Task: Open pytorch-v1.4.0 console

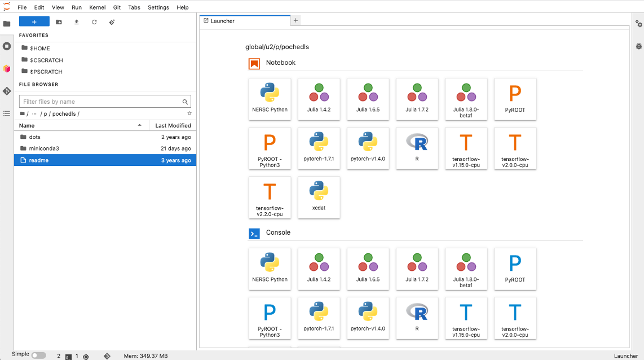Action: pos(368,318)
